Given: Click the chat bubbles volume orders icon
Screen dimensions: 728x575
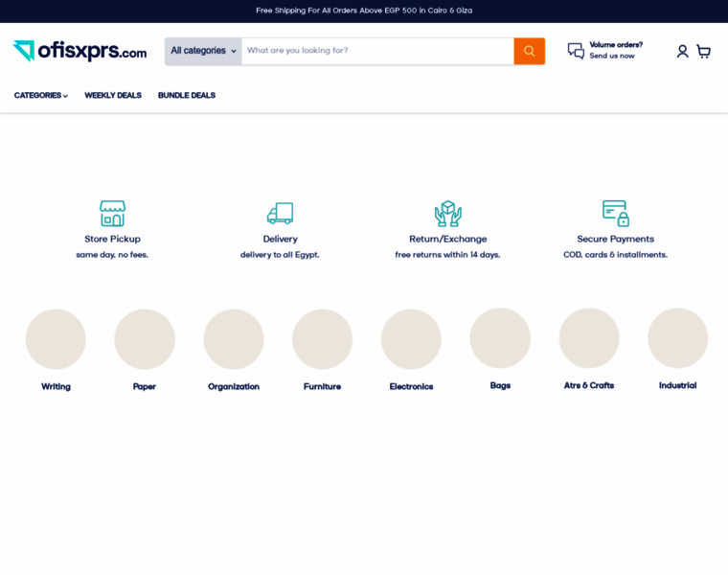Looking at the screenshot, I should [576, 51].
